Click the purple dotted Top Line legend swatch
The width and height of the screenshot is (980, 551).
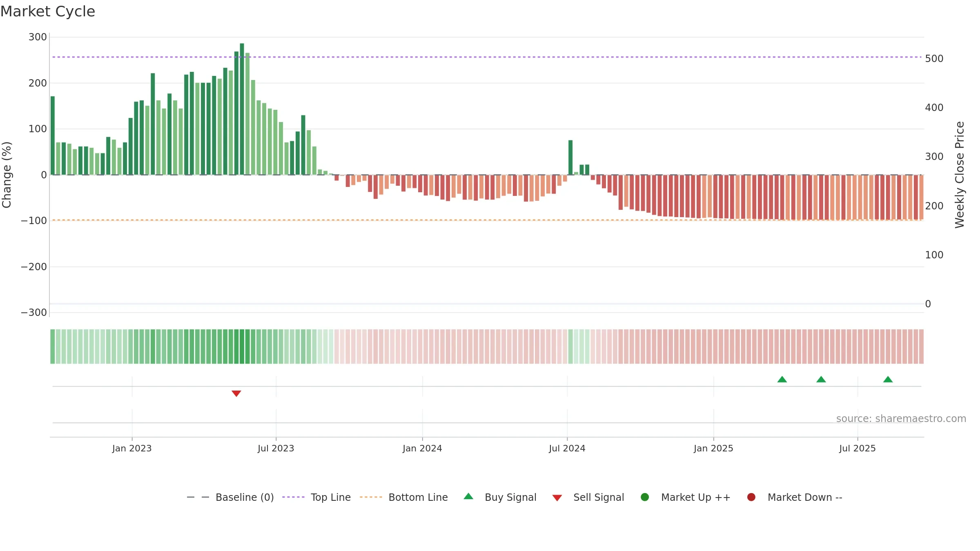(293, 497)
